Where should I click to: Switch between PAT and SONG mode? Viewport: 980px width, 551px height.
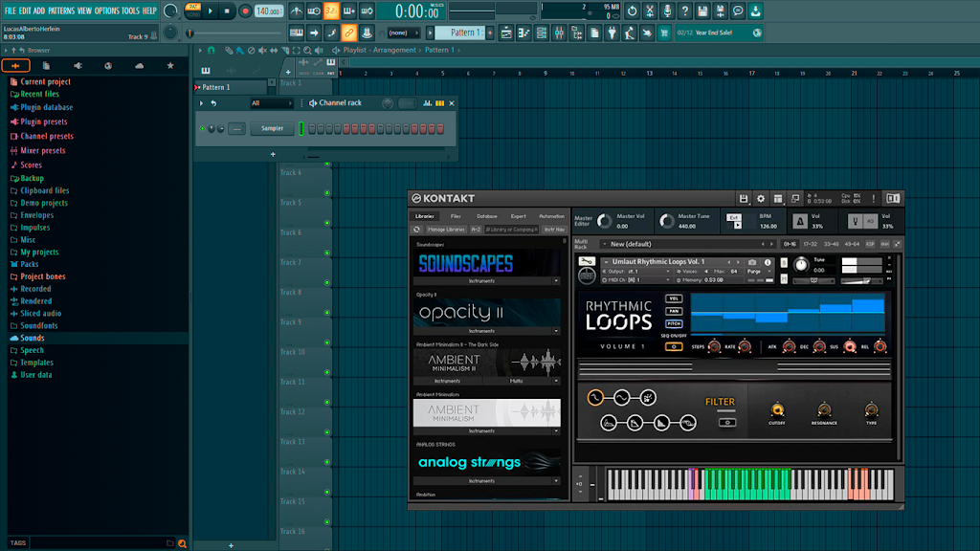tap(193, 11)
